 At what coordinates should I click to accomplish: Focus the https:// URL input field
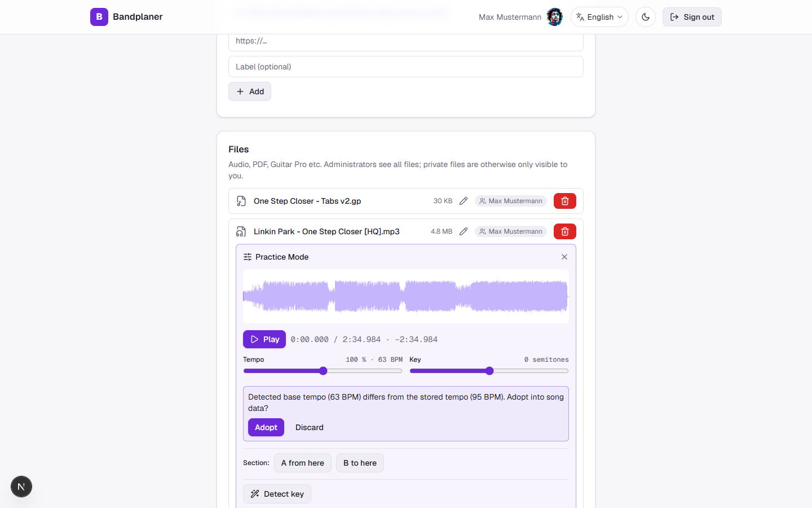[406, 41]
